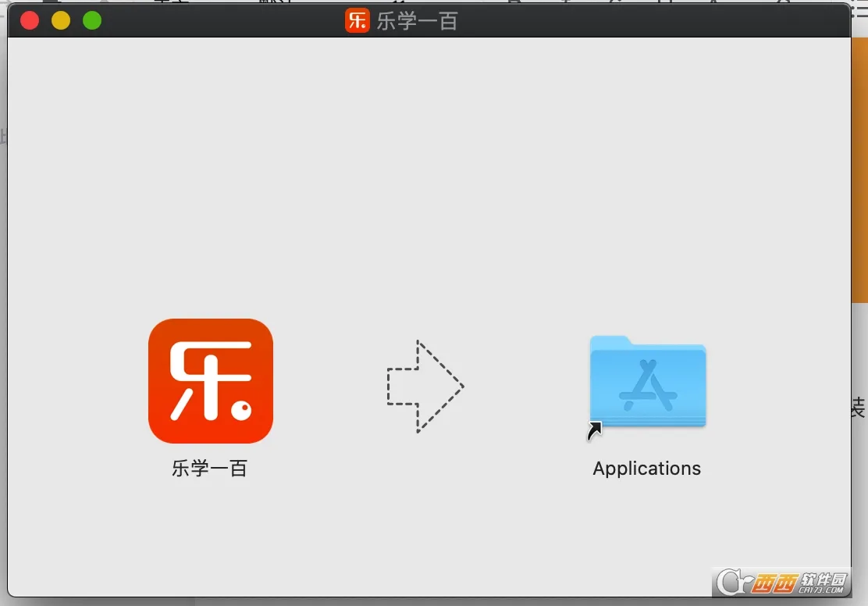
Task: Click the empty area below the 乐学一百 label
Action: pos(209,531)
